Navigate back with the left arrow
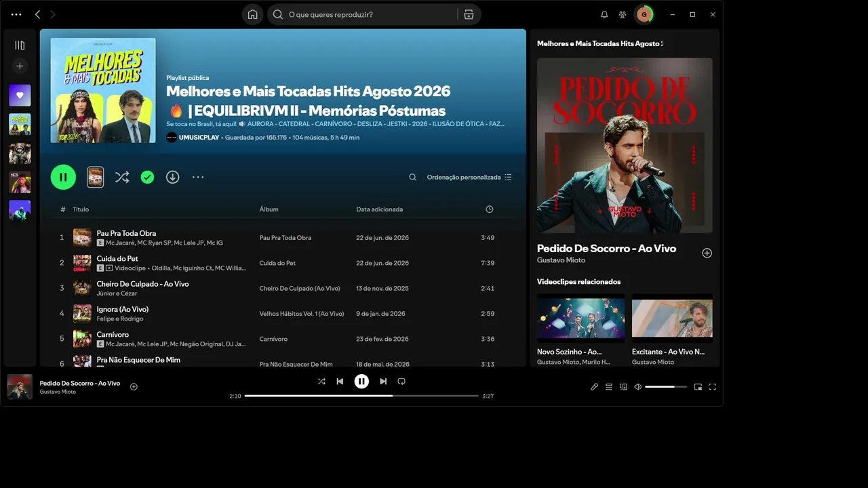The image size is (868, 488). (37, 14)
